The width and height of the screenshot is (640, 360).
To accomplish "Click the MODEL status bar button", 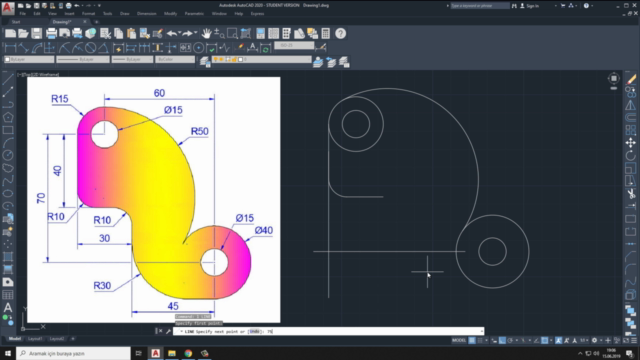I will coord(459,340).
